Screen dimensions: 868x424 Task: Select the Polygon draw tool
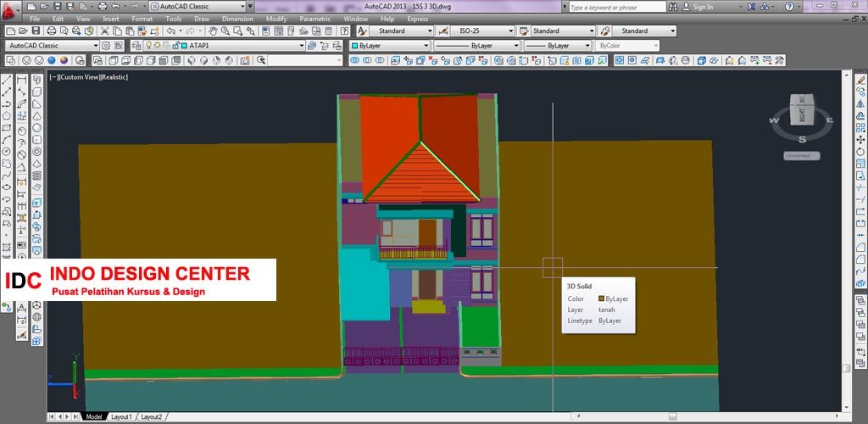(x=7, y=115)
